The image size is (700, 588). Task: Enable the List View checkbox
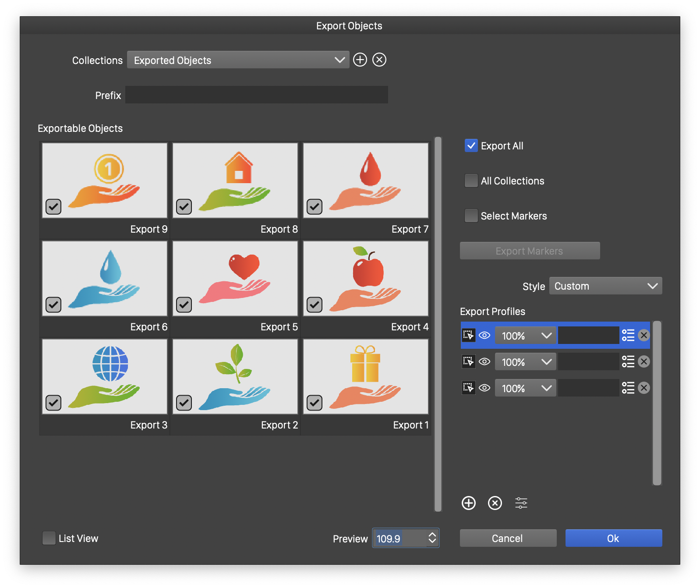point(49,538)
